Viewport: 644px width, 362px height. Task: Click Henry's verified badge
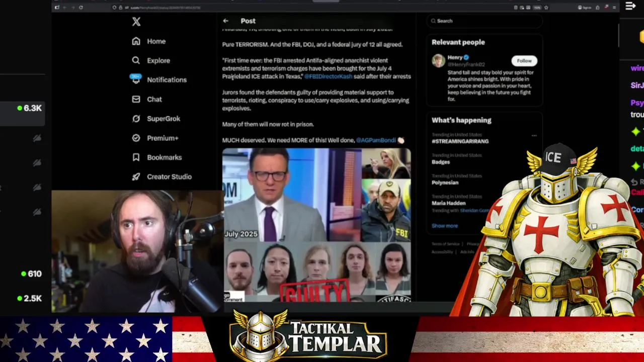[x=466, y=58]
